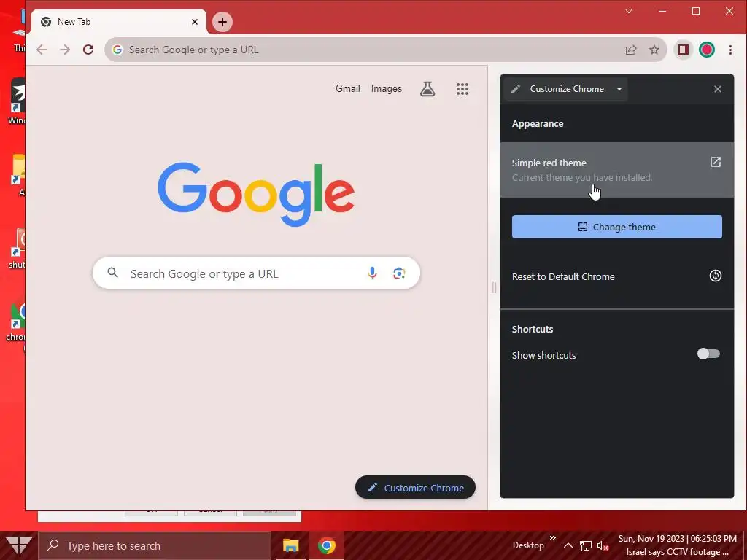Click the muted volume icon in the tray

[x=603, y=545]
